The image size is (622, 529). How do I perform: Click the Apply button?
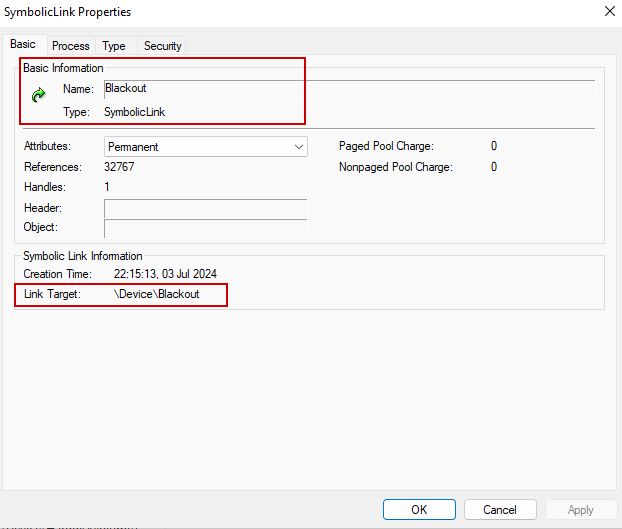pos(580,510)
